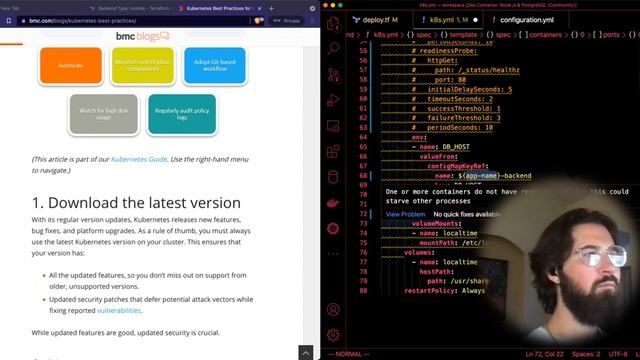Image resolution: width=640 pixels, height=360 pixels.
Task: Click the scroll-to-top arrow button
Action: (x=306, y=352)
